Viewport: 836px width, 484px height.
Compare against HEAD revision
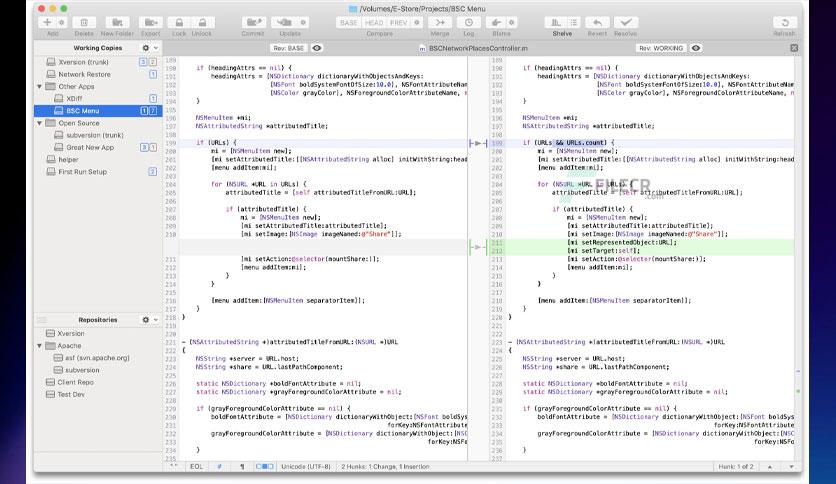[374, 23]
